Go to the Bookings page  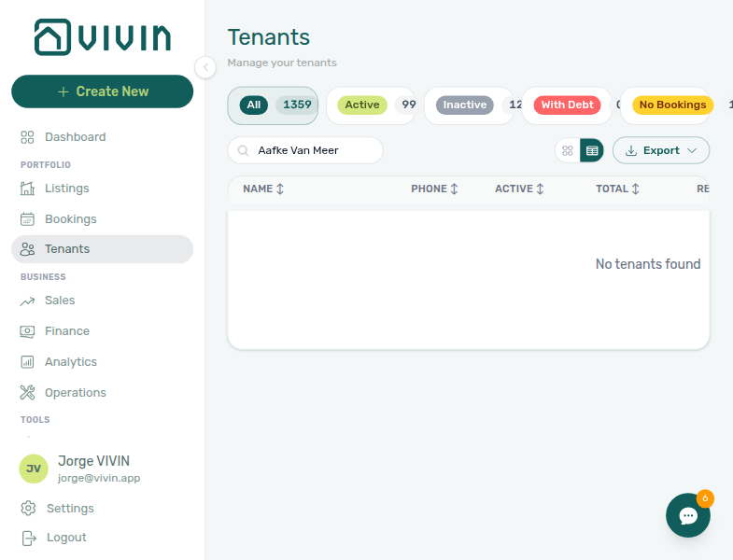[103, 218]
